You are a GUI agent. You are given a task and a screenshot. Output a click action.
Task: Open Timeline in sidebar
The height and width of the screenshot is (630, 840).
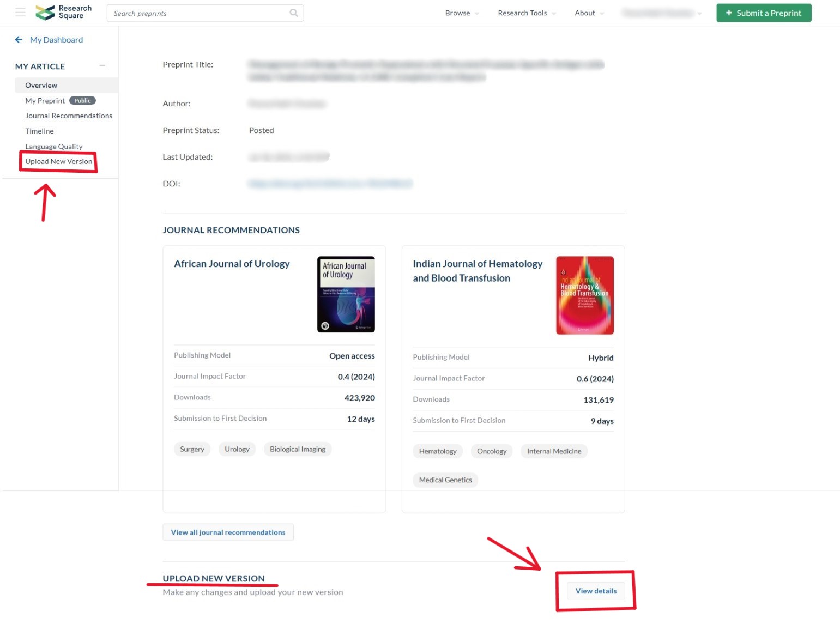click(39, 131)
